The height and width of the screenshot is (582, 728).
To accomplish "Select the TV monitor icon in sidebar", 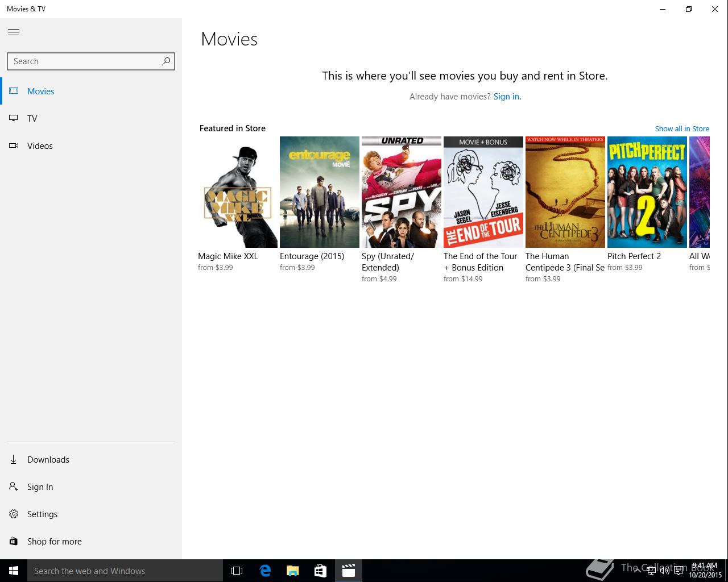I will point(14,118).
